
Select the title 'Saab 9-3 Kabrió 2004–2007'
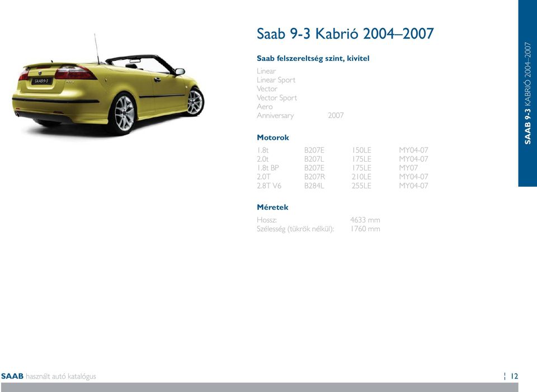tap(345, 34)
